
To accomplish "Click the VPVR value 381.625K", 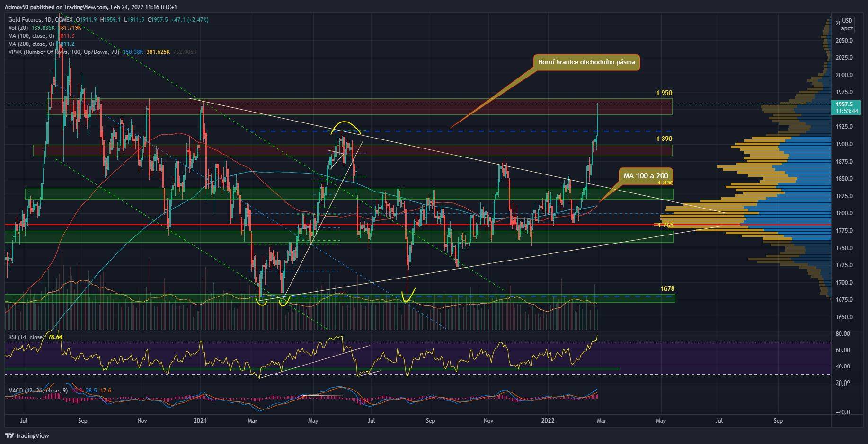I will [x=157, y=52].
